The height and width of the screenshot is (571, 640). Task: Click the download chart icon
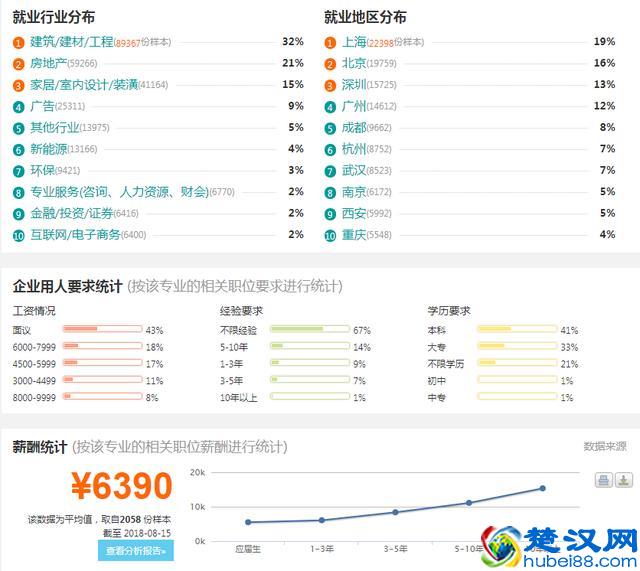click(x=624, y=480)
